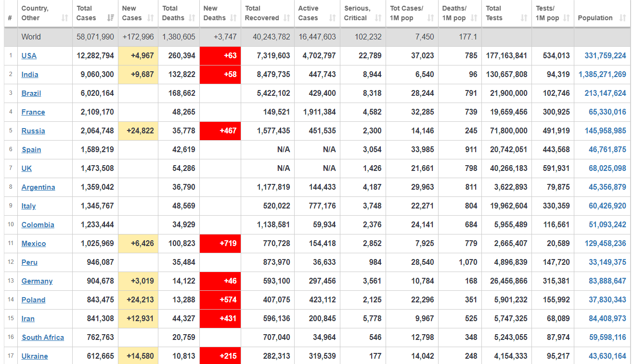
Task: Click USA population 331,759,224 link
Action: click(605, 56)
